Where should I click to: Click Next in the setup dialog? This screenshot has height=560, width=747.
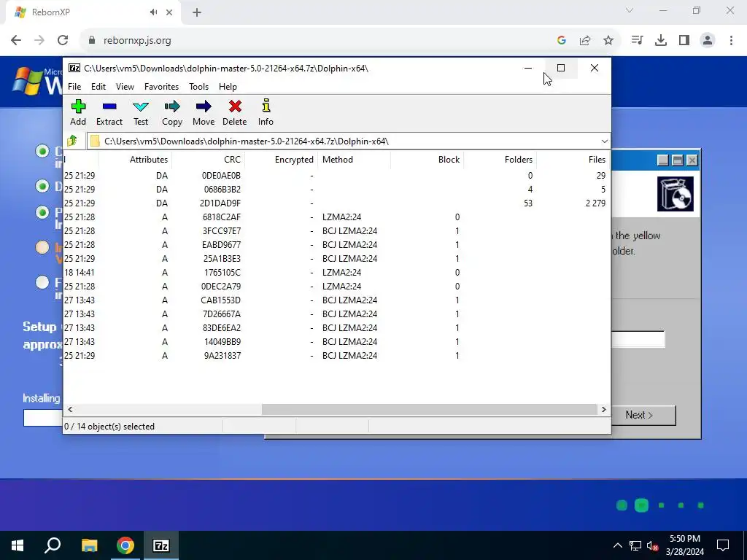pos(643,415)
